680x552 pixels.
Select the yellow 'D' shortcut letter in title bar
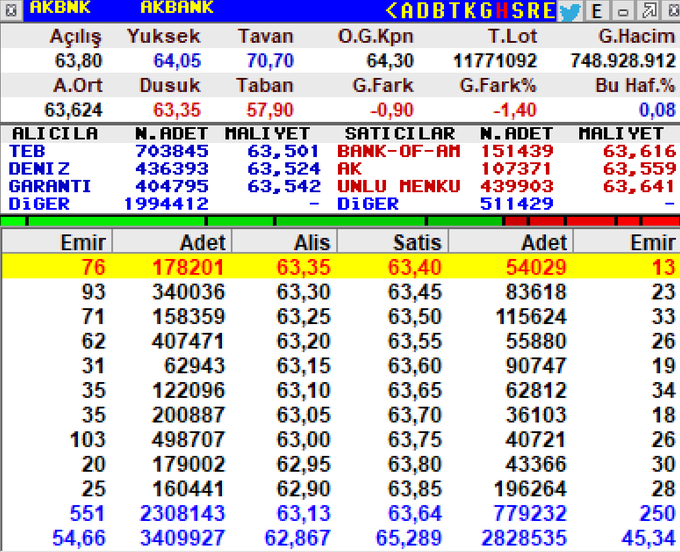[x=423, y=11]
